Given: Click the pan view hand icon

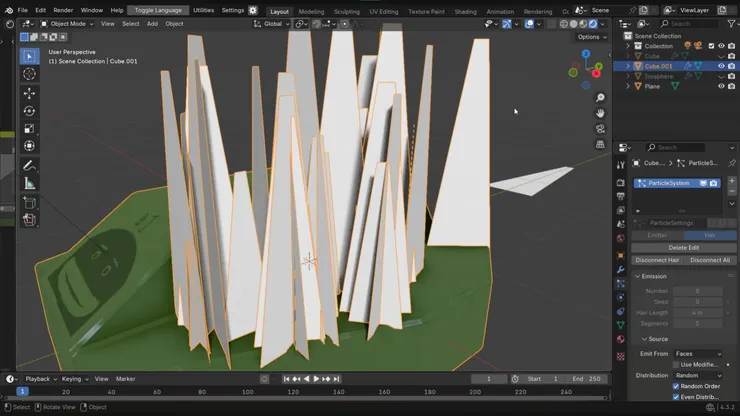Looking at the screenshot, I should coord(600,113).
